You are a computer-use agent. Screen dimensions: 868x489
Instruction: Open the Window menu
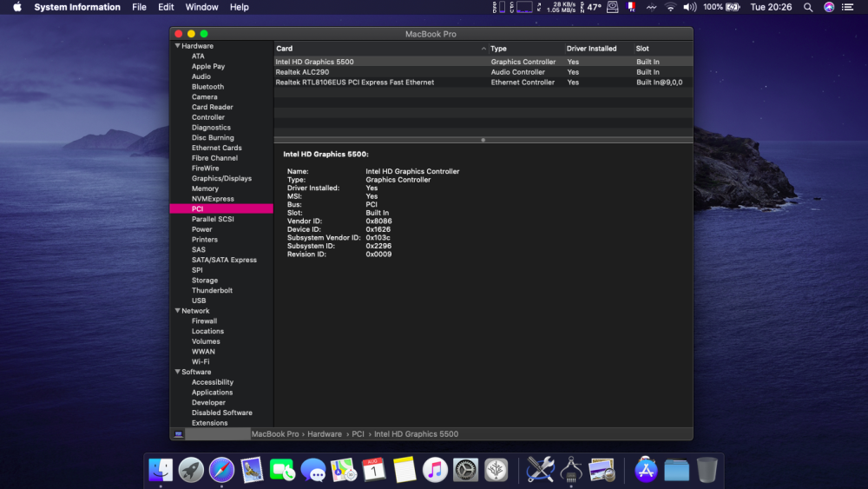(201, 7)
